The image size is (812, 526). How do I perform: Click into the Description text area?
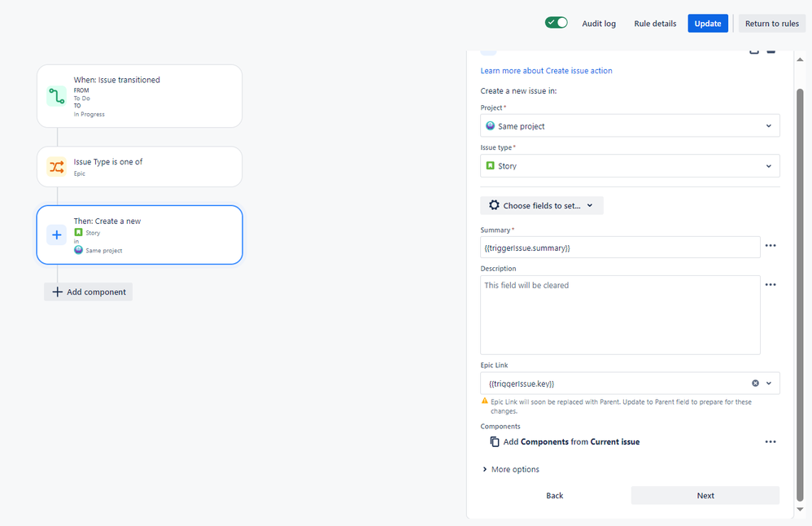620,316
